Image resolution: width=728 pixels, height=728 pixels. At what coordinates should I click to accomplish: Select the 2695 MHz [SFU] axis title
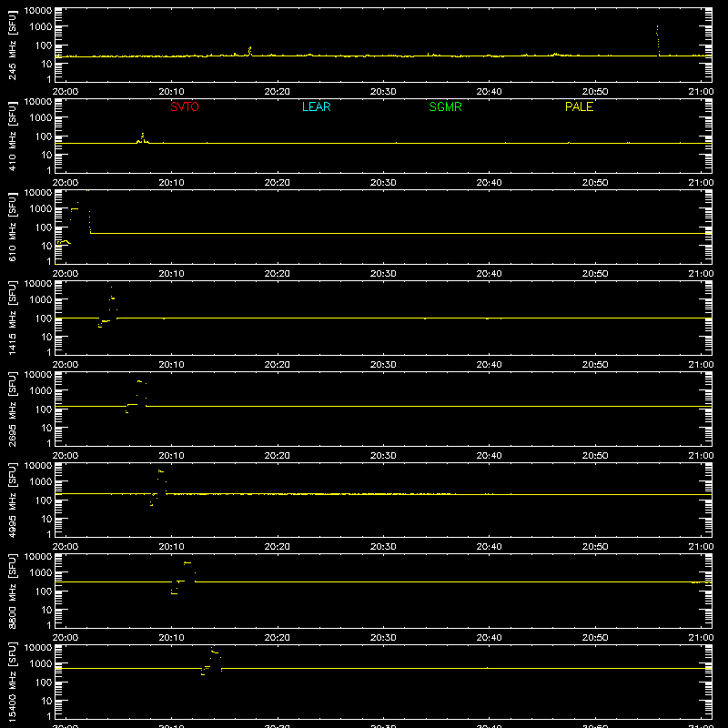[x=12, y=409]
